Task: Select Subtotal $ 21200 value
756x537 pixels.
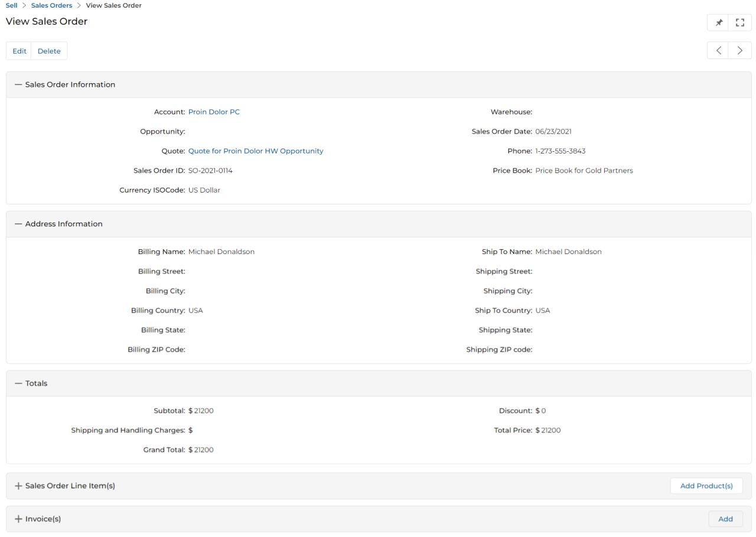Action: point(201,411)
